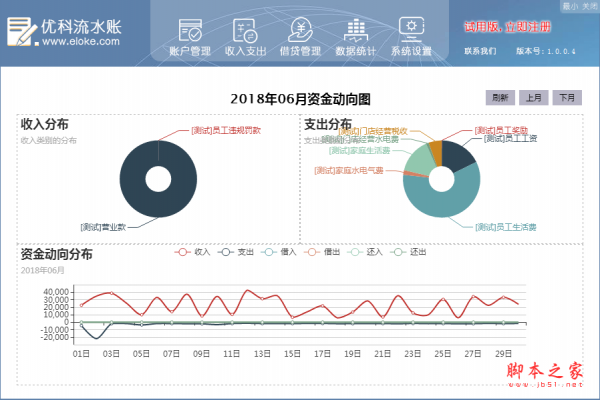This screenshot has height=400, width=600.
Task: Click the 15日 axis label
Action: pos(292,354)
